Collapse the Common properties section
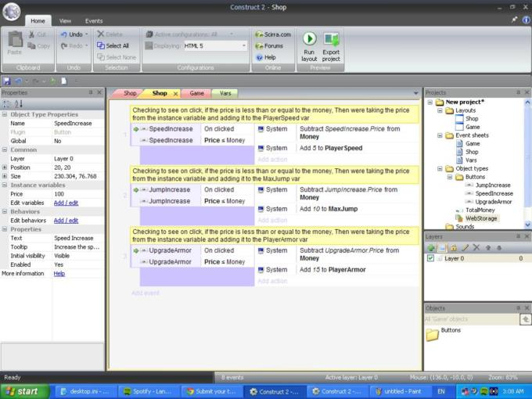532x399 pixels. pyautogui.click(x=5, y=149)
